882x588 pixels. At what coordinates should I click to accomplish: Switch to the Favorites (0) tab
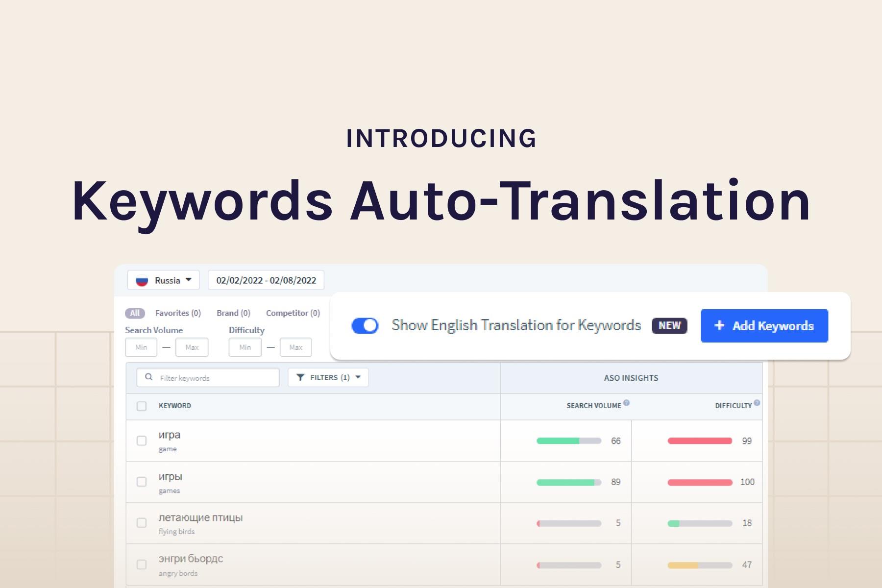pyautogui.click(x=177, y=313)
